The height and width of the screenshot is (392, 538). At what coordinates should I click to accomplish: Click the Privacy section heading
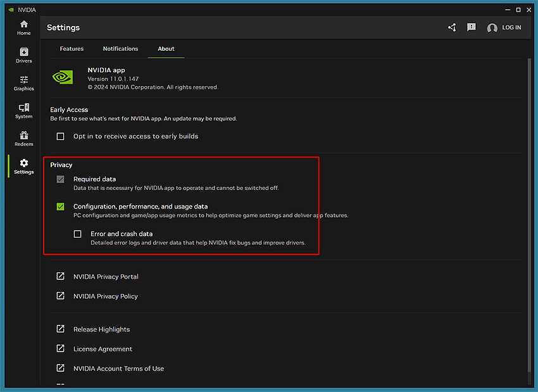click(x=61, y=165)
